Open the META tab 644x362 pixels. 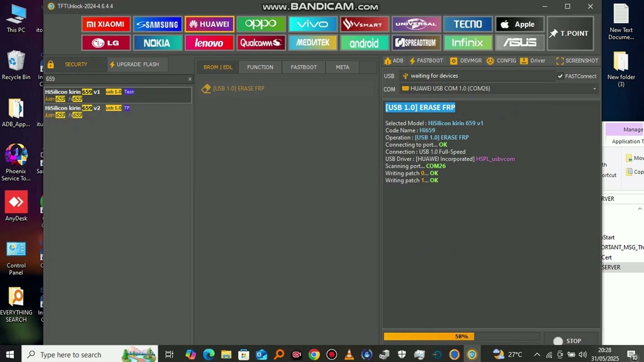[343, 67]
